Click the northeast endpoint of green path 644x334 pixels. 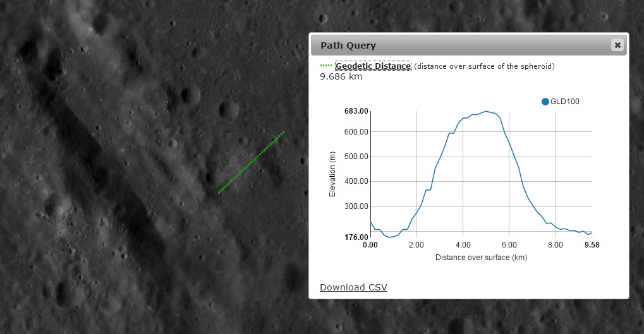click(284, 132)
